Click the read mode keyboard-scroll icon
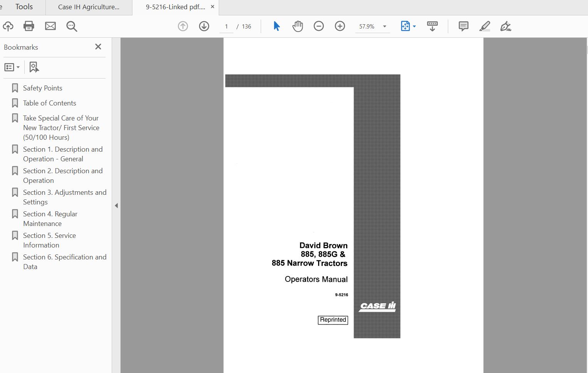The image size is (588, 373). 432,26
